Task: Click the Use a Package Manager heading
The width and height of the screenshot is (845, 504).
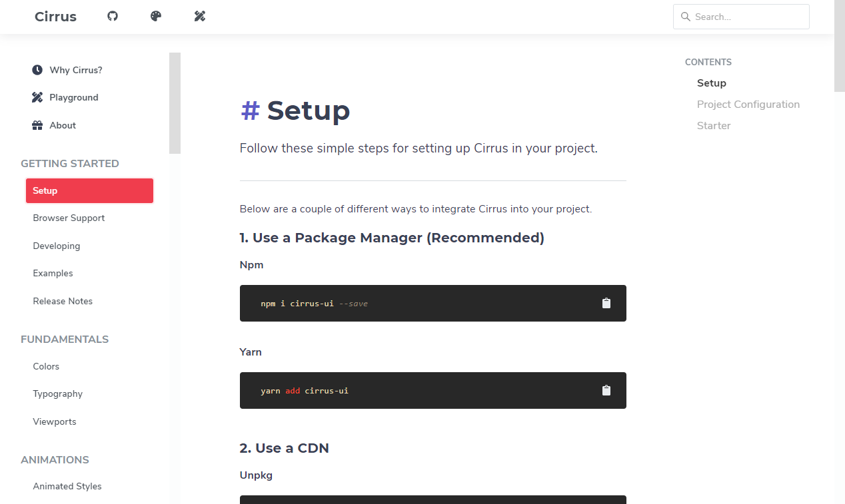Action: tap(392, 238)
